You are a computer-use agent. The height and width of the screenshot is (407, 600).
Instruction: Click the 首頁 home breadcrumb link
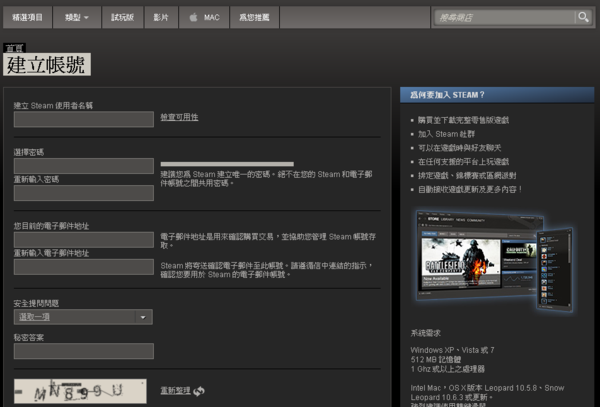point(14,47)
